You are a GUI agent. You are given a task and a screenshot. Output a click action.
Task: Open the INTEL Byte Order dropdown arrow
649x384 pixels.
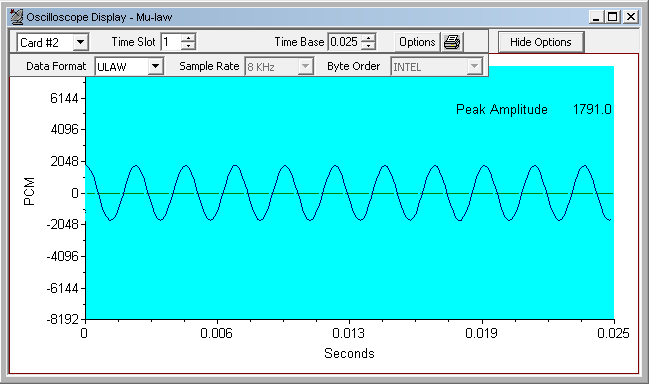tap(474, 66)
